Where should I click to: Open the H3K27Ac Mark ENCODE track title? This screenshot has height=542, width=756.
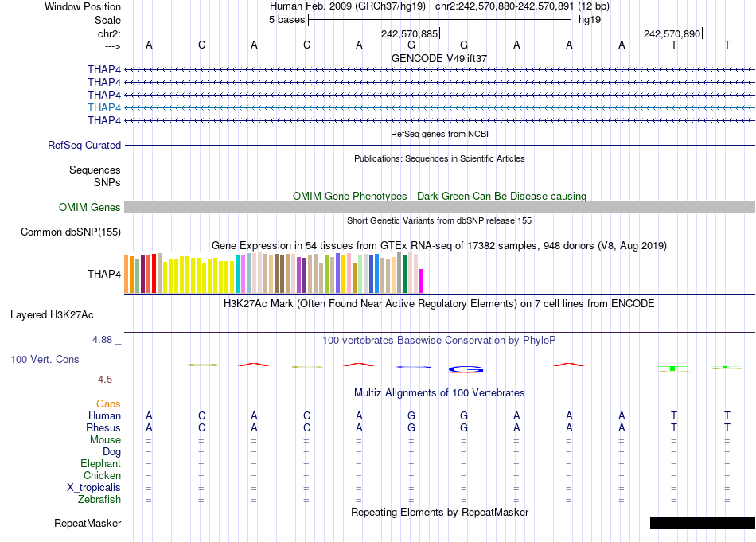tap(439, 304)
